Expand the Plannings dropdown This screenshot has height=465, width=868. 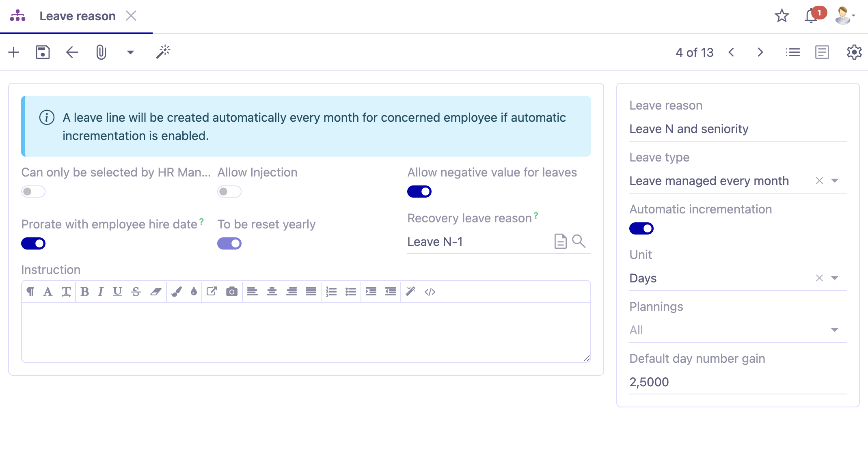834,329
